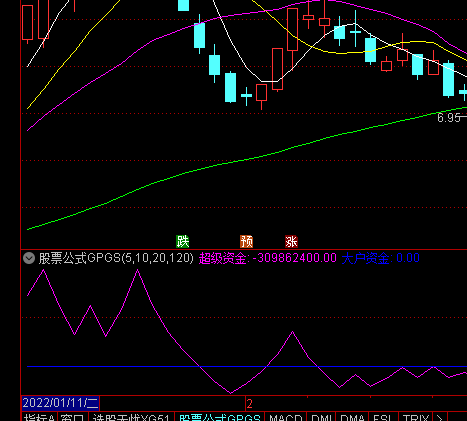Open the 指标A tab

39,417
